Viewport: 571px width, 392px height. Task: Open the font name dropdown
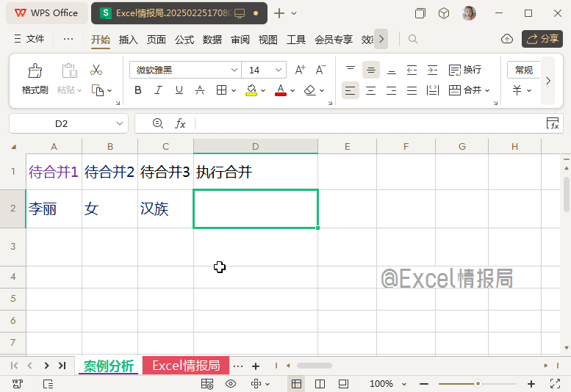click(234, 70)
